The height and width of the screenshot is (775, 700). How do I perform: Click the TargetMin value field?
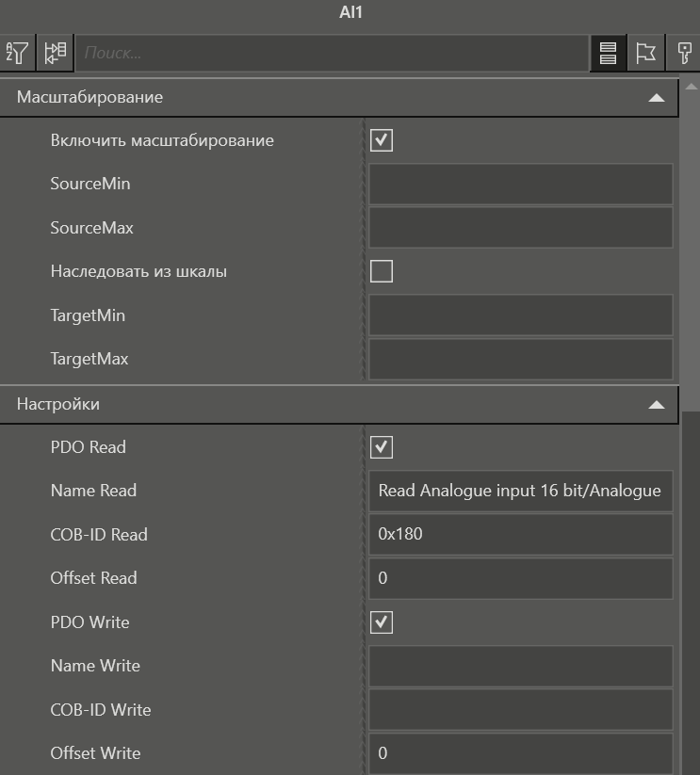[x=521, y=315]
